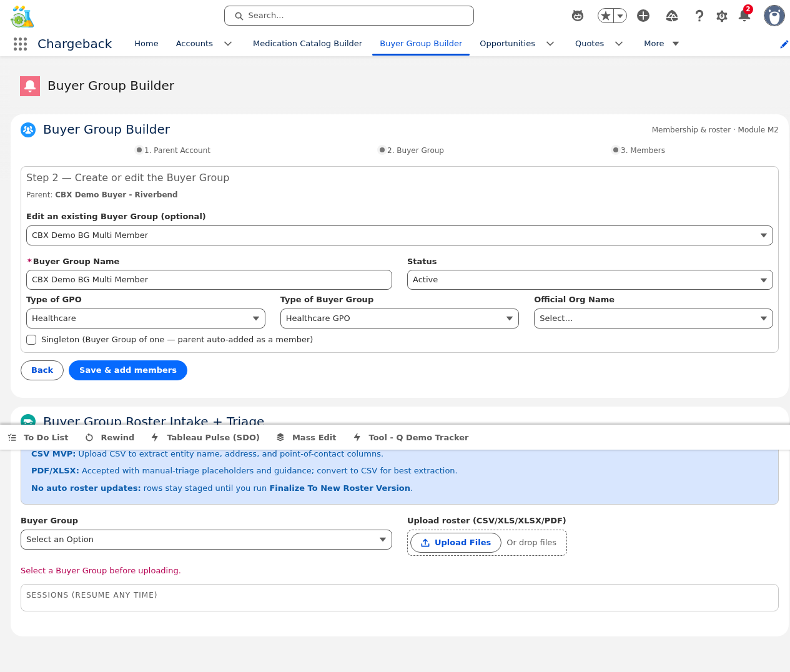790x672 pixels.
Task: Edit the Buyer Group Name field
Action: click(x=209, y=280)
